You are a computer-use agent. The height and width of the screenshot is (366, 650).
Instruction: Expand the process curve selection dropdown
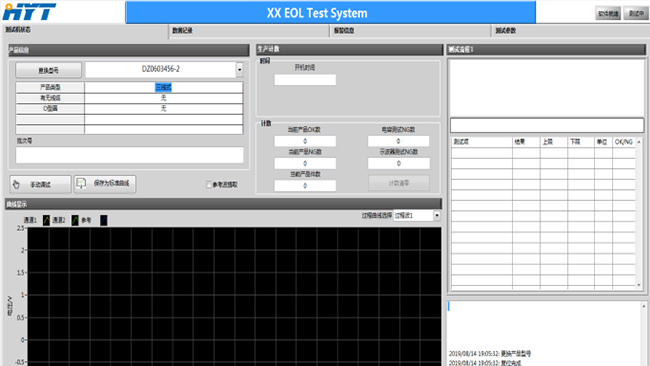[x=437, y=216]
